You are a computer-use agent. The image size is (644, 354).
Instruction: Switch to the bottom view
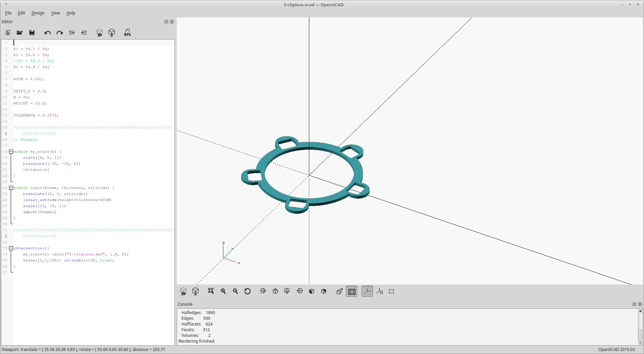coord(287,291)
